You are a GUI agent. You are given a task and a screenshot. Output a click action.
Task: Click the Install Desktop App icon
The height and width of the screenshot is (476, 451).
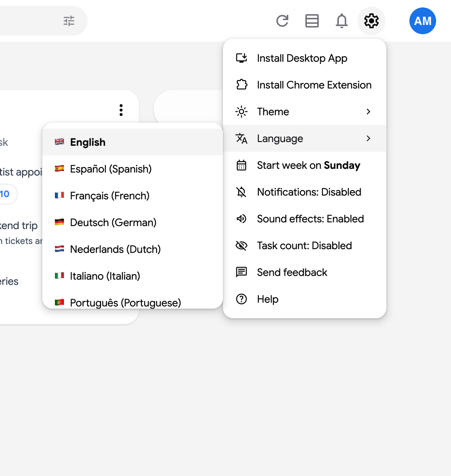(241, 58)
